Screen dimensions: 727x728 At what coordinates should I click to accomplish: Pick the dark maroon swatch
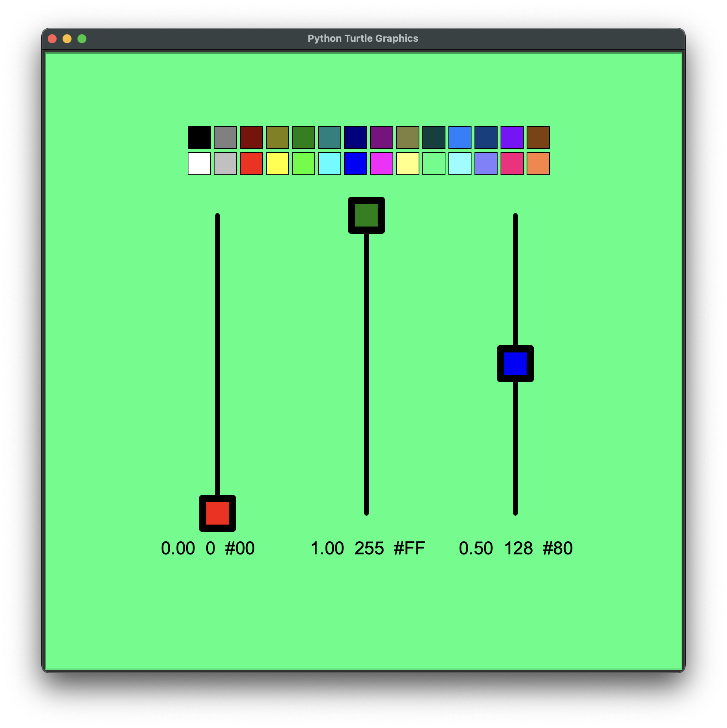[x=251, y=137]
